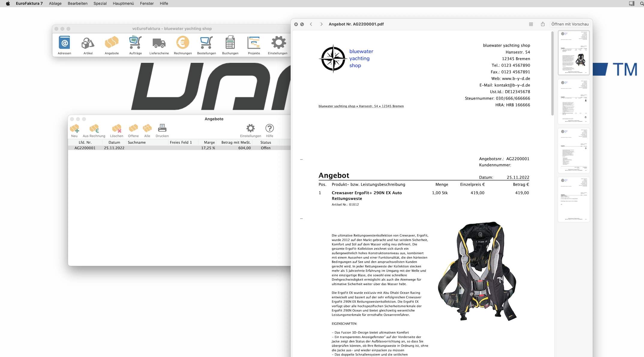
Task: Open the Projekte module
Action: (254, 43)
